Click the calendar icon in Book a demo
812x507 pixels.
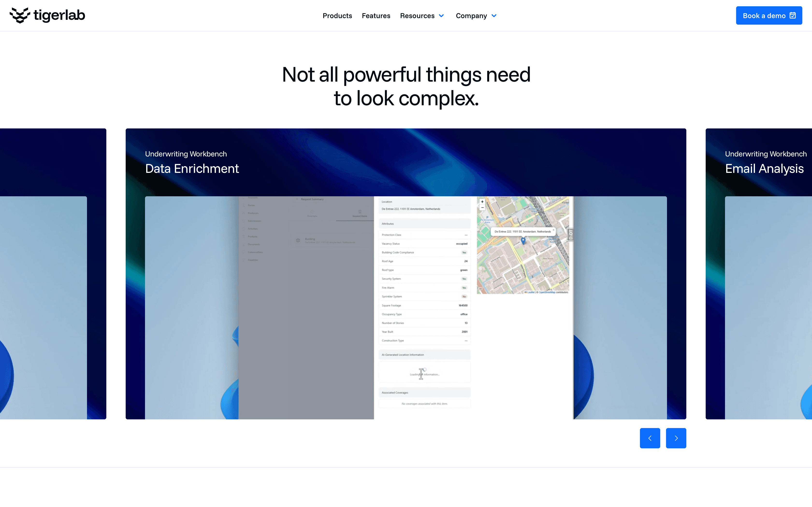tap(793, 15)
